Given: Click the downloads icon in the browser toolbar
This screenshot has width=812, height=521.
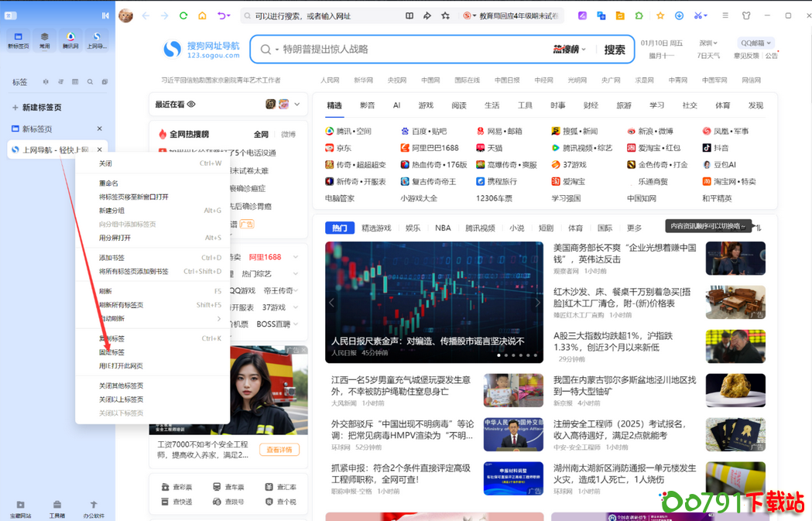Looking at the screenshot, I should click(x=680, y=14).
